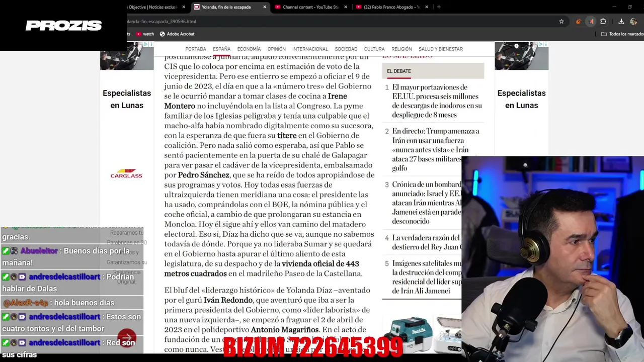Click the Adobe Acrobat bookmark icon
This screenshot has width=644, height=362.
pos(162,34)
